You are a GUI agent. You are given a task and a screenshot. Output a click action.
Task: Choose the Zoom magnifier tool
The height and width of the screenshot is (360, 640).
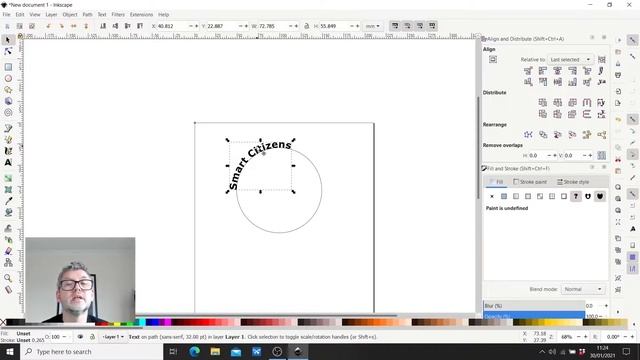8,278
